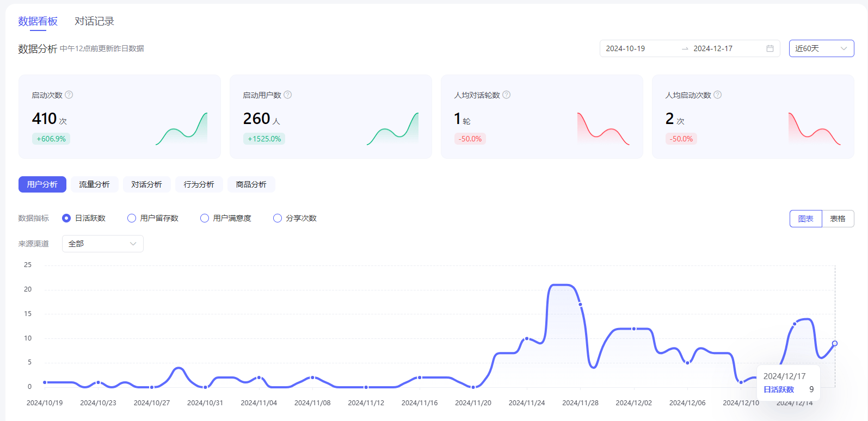This screenshot has height=421, width=868.
Task: Click the start date 2024-10-19 field
Action: pos(625,48)
